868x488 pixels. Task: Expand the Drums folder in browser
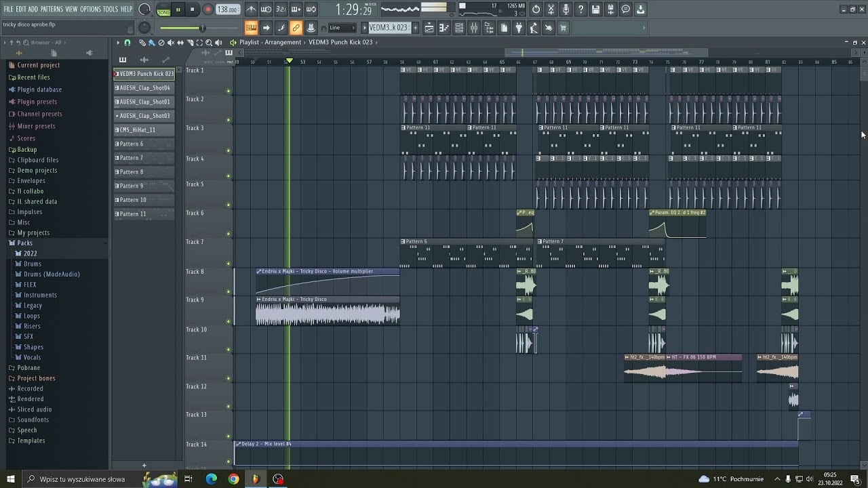[x=33, y=264]
